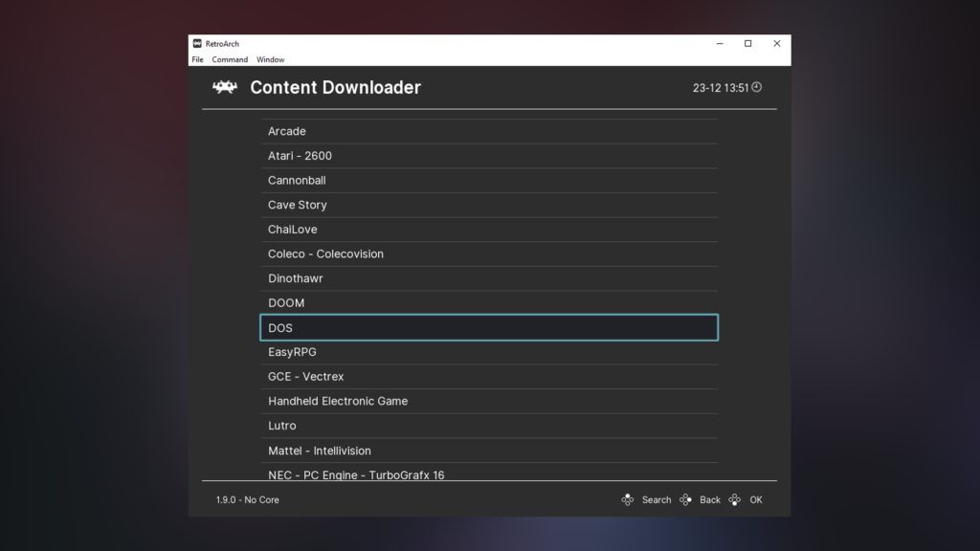Click the clock icon beside the time
The width and height of the screenshot is (980, 551).
point(757,87)
